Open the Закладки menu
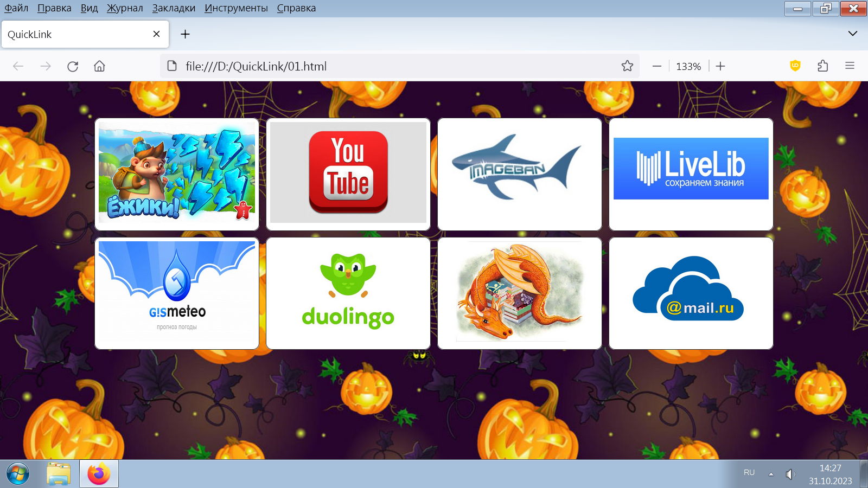868x488 pixels. [x=174, y=8]
